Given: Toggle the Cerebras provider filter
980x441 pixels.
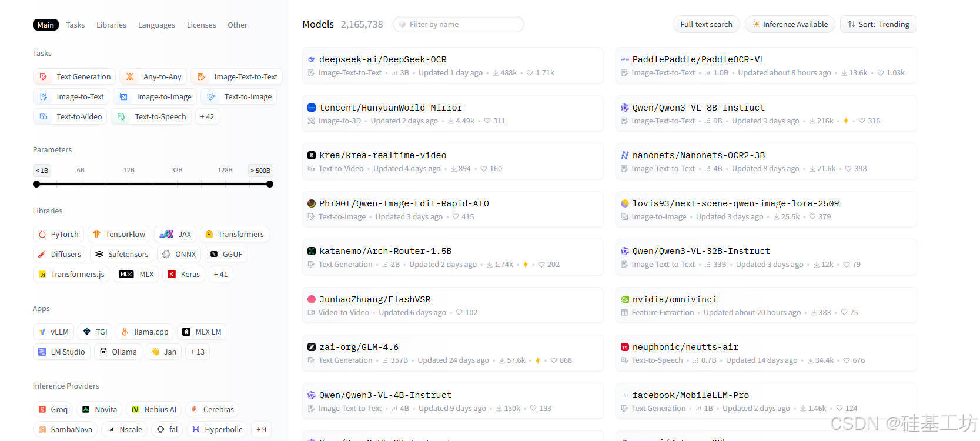Looking at the screenshot, I should pyautogui.click(x=212, y=409).
